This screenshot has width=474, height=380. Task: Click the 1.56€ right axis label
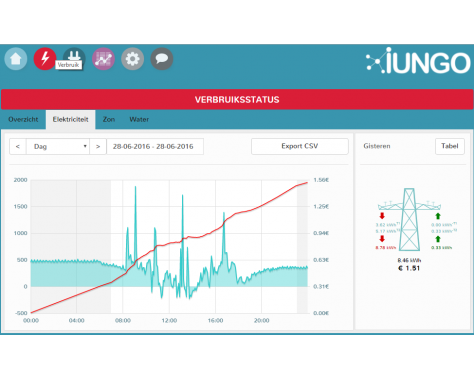coord(321,180)
